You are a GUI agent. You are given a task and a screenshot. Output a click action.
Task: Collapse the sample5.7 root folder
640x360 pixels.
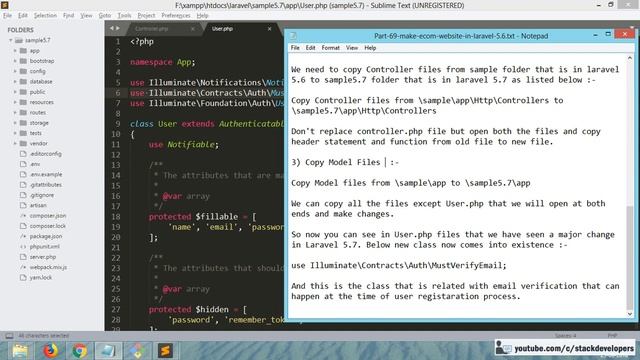[x=11, y=40]
